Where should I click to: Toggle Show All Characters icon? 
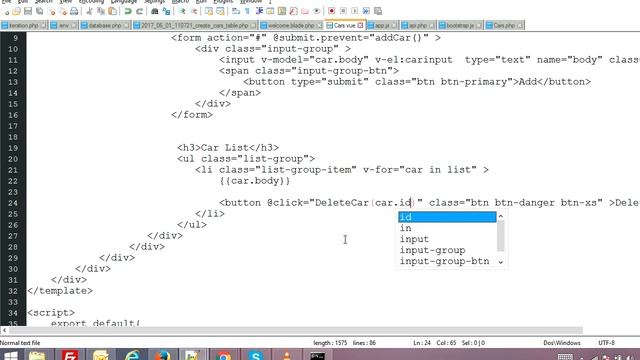coord(247,11)
